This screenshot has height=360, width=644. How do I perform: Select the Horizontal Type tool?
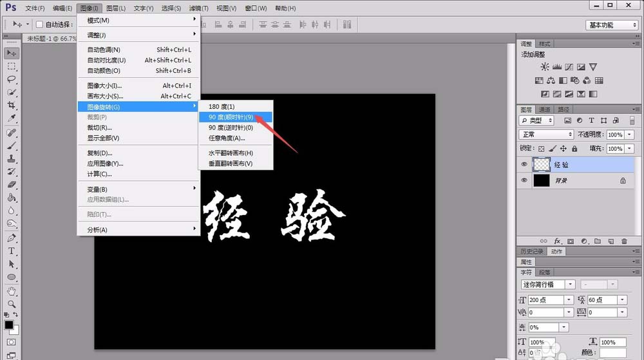(x=12, y=251)
